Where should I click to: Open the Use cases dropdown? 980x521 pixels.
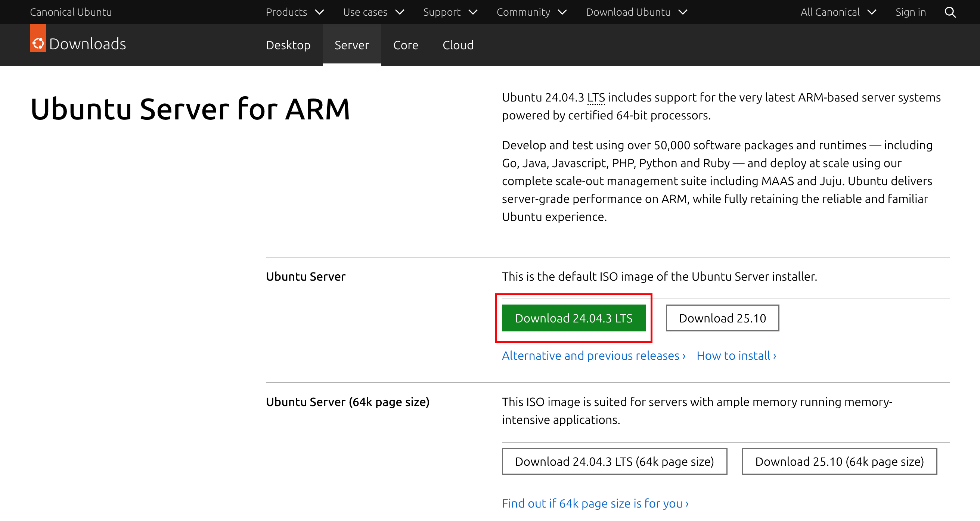tap(373, 12)
